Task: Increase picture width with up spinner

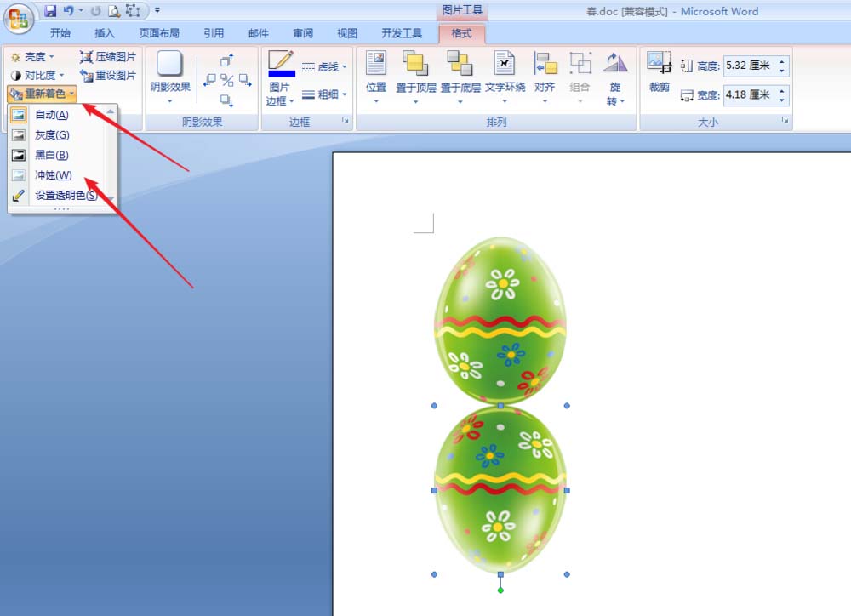Action: point(781,90)
